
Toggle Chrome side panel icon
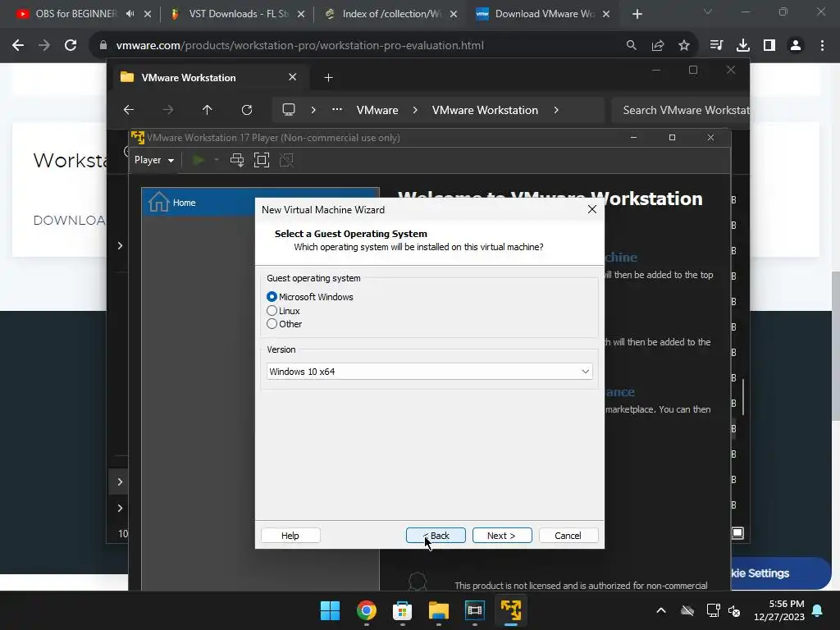769,46
